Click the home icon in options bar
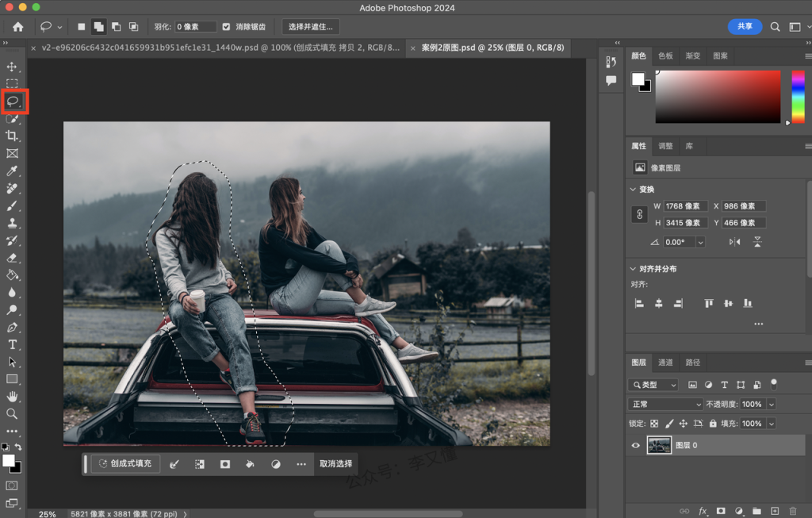The image size is (812, 518). tap(18, 27)
